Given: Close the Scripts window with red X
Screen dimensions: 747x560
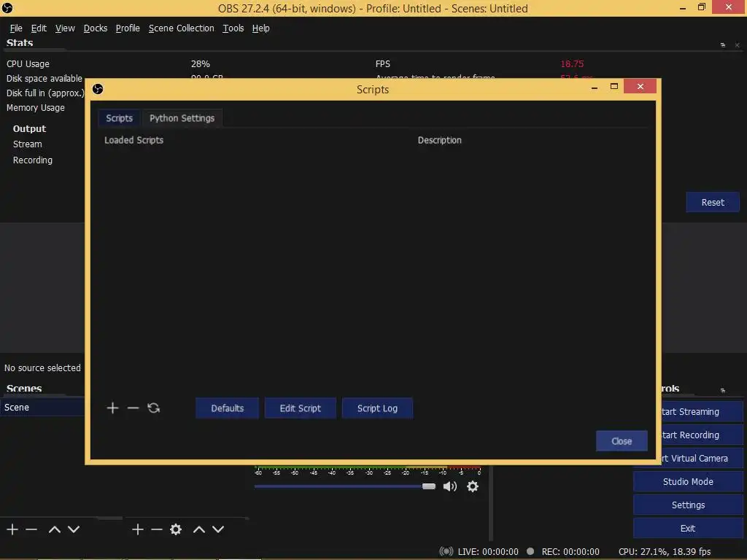Looking at the screenshot, I should 640,86.
